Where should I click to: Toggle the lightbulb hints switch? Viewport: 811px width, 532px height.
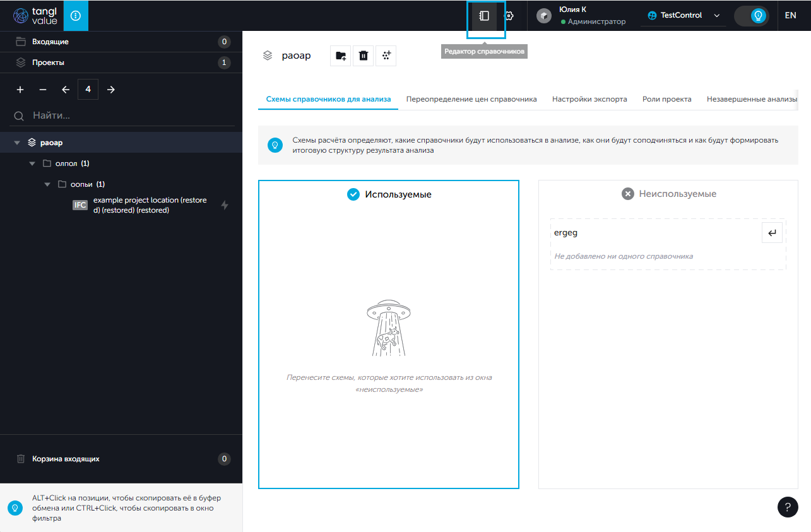751,16
